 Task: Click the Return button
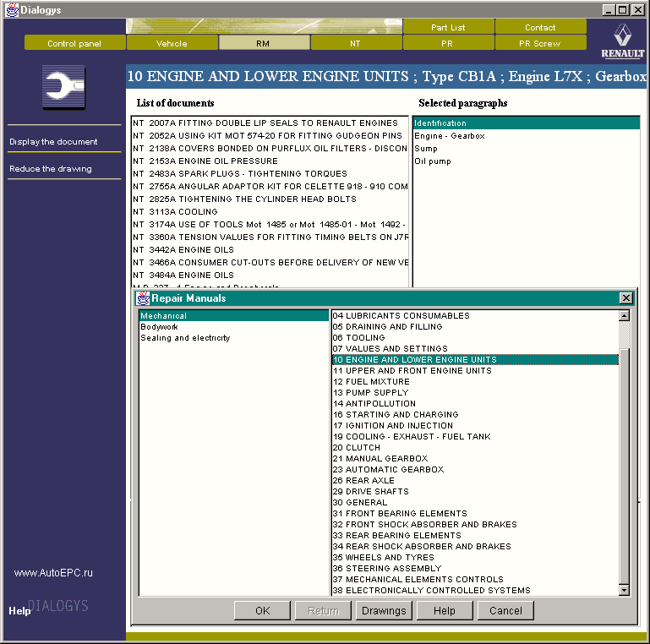(324, 610)
